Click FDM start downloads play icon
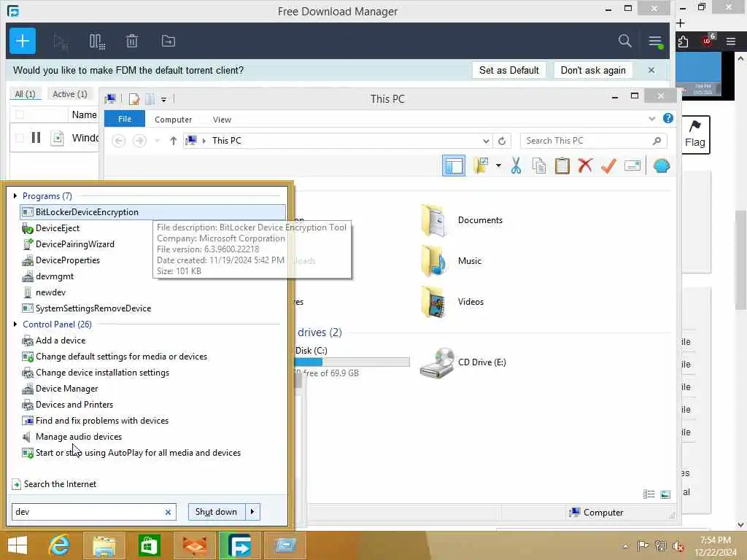Viewport: 747px width, 560px height. [x=61, y=42]
